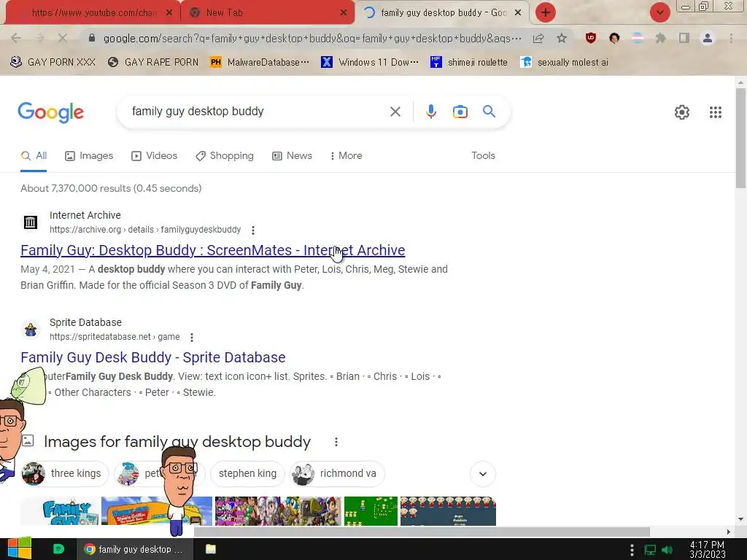Switch to the Shopping tab

click(x=225, y=156)
